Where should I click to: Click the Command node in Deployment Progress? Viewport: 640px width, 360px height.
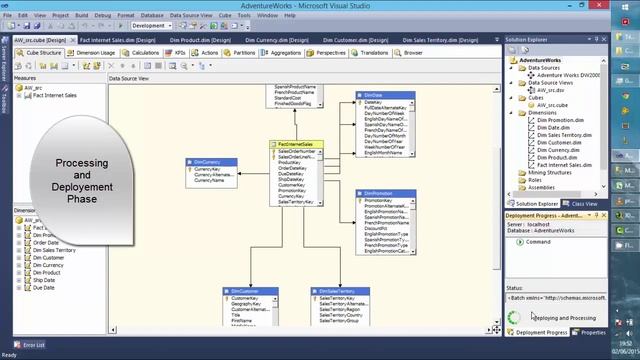[538, 242]
